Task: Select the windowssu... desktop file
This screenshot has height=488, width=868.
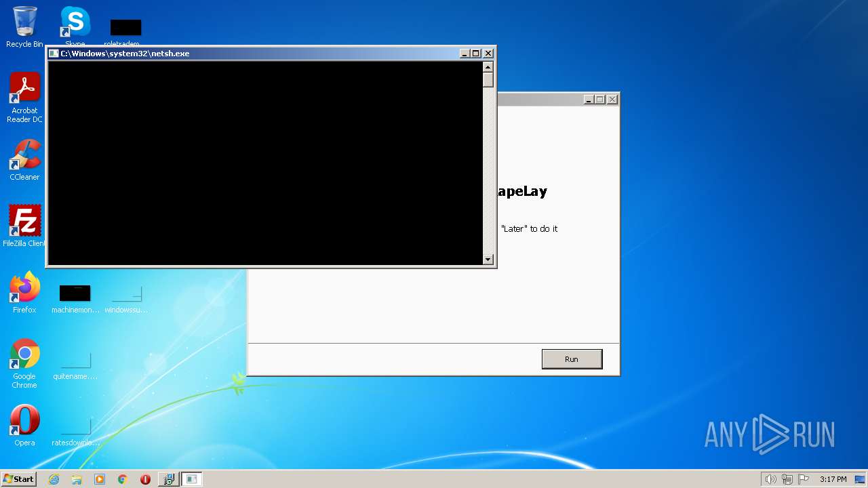Action: point(126,299)
